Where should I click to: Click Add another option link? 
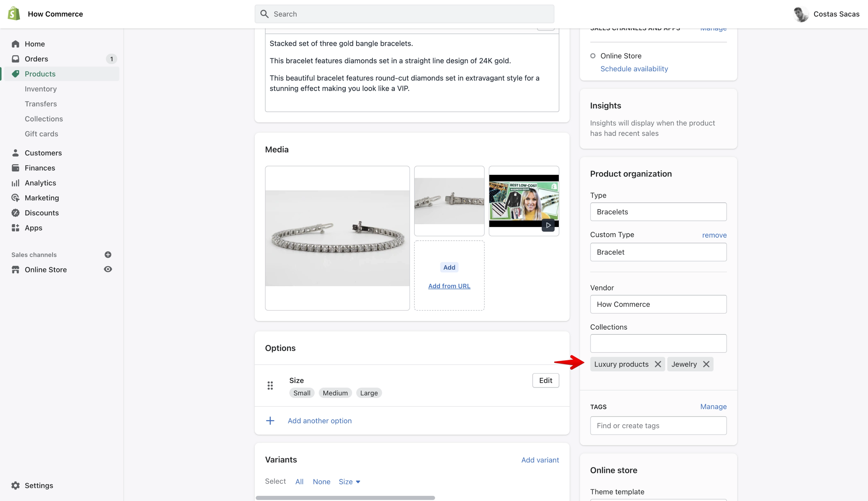coord(320,421)
